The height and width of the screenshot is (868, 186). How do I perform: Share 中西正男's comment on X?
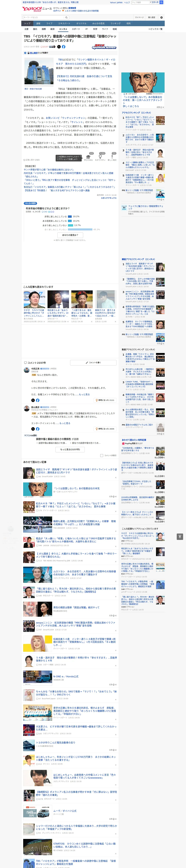pos(33,400)
